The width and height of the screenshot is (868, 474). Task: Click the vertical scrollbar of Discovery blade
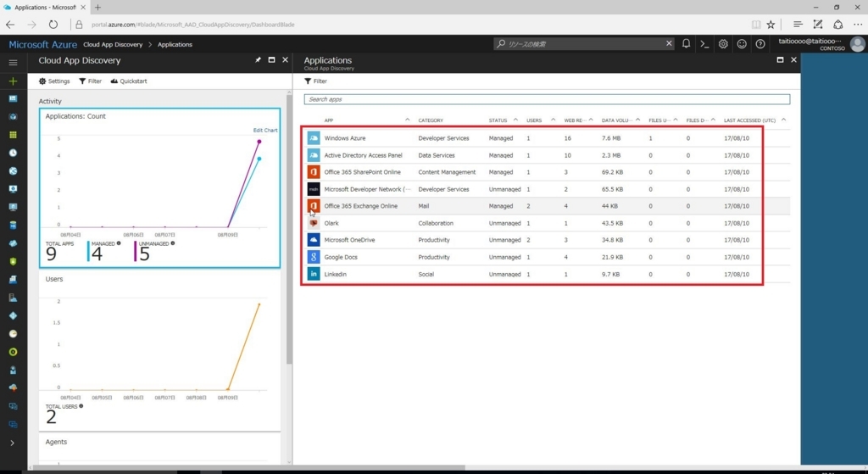tap(289, 229)
